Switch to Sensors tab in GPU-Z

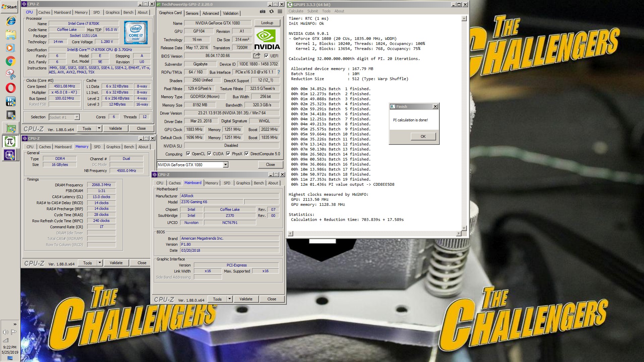tap(192, 13)
